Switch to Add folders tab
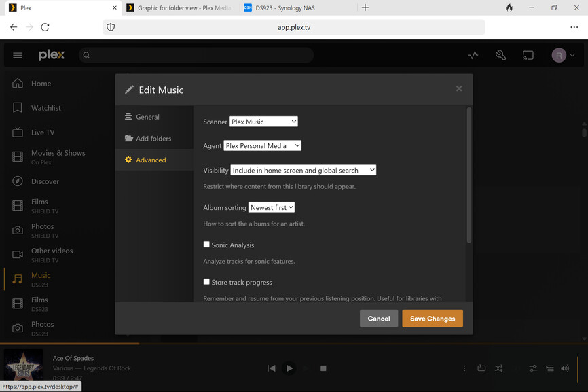The width and height of the screenshot is (588, 392). coord(154,139)
